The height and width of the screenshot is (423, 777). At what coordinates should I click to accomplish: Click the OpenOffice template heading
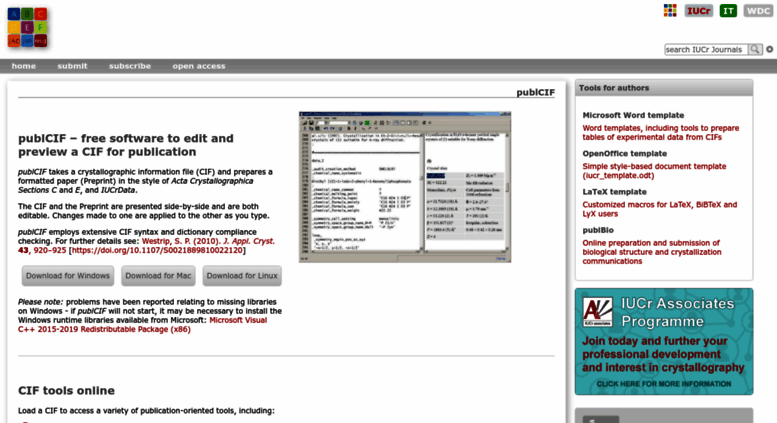click(625, 154)
